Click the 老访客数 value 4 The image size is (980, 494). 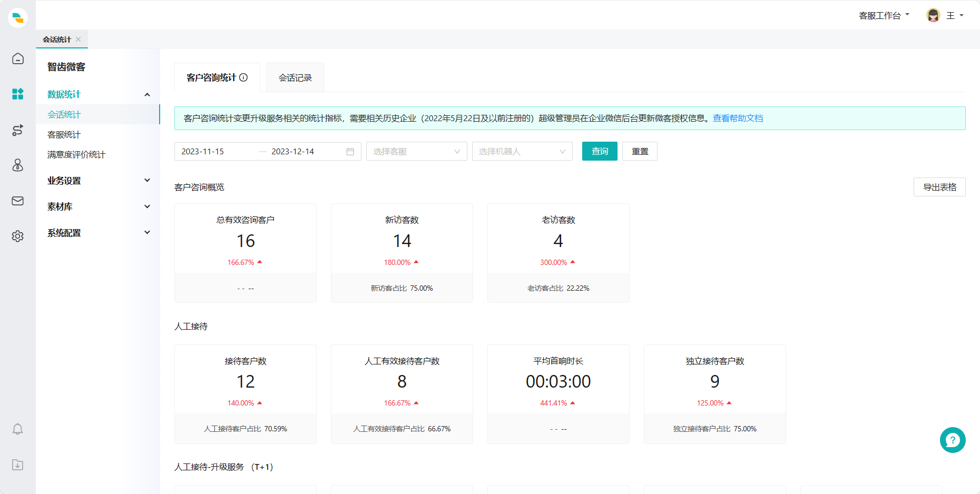click(x=558, y=241)
